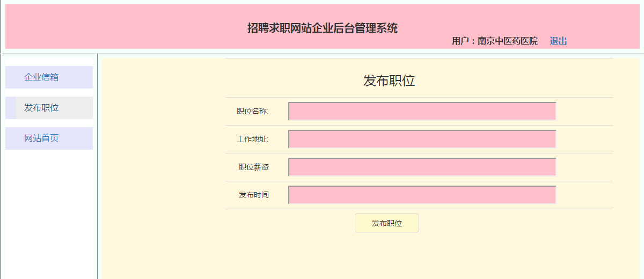The width and height of the screenshot is (644, 279).
Task: Click the 发布时间 input box
Action: point(422,195)
